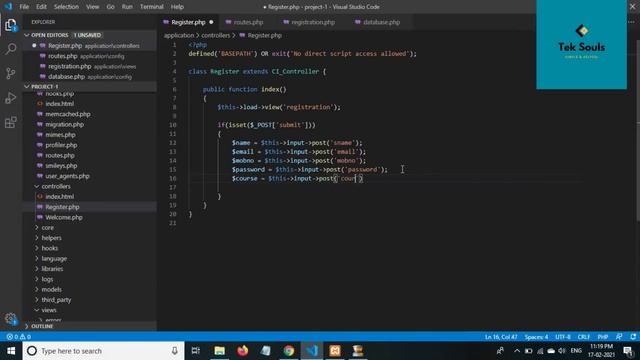
Task: Open migration.php in the file tree
Action: pos(64,124)
